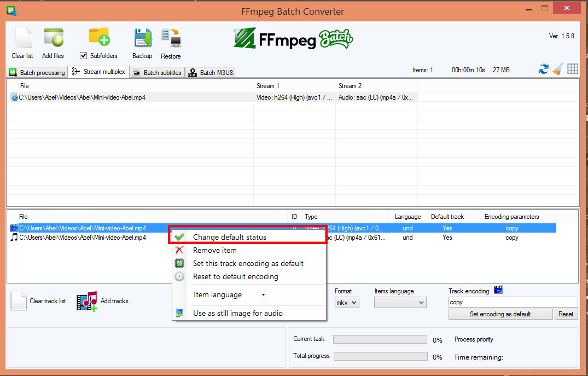The height and width of the screenshot is (376, 588).
Task: Click the audio track's copy encoding value
Action: 512,238
